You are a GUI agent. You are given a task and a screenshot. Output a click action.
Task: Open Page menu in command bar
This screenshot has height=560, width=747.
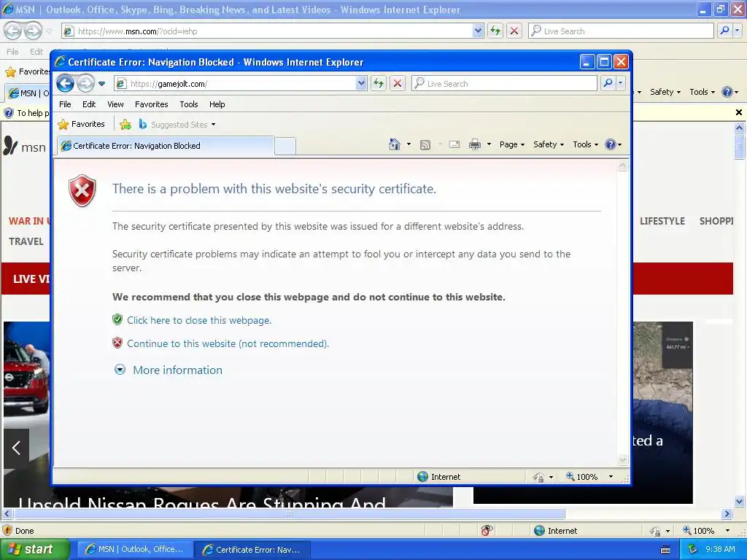coord(511,144)
